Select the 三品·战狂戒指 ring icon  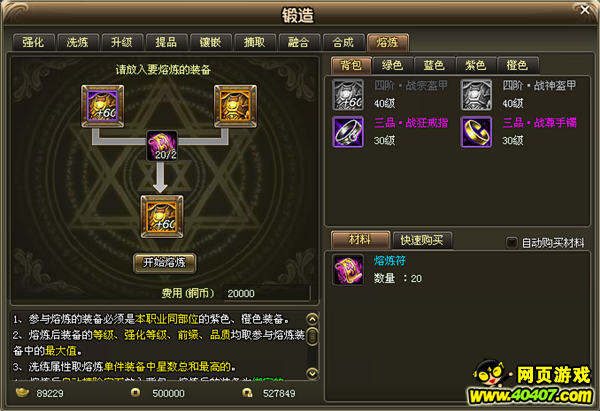(x=348, y=132)
